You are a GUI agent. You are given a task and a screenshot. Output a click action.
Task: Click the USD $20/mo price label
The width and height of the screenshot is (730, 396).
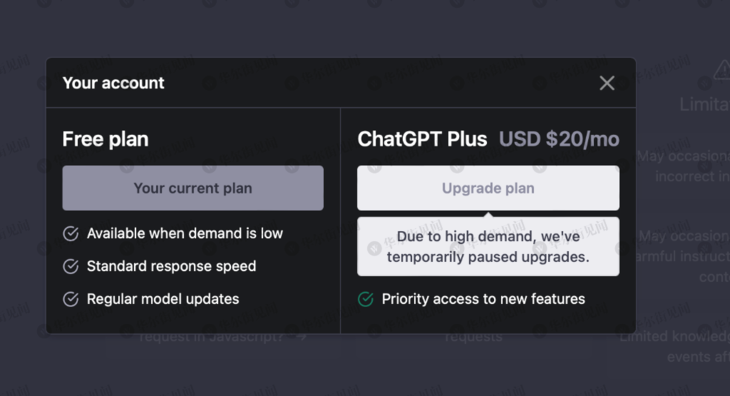[x=559, y=139]
